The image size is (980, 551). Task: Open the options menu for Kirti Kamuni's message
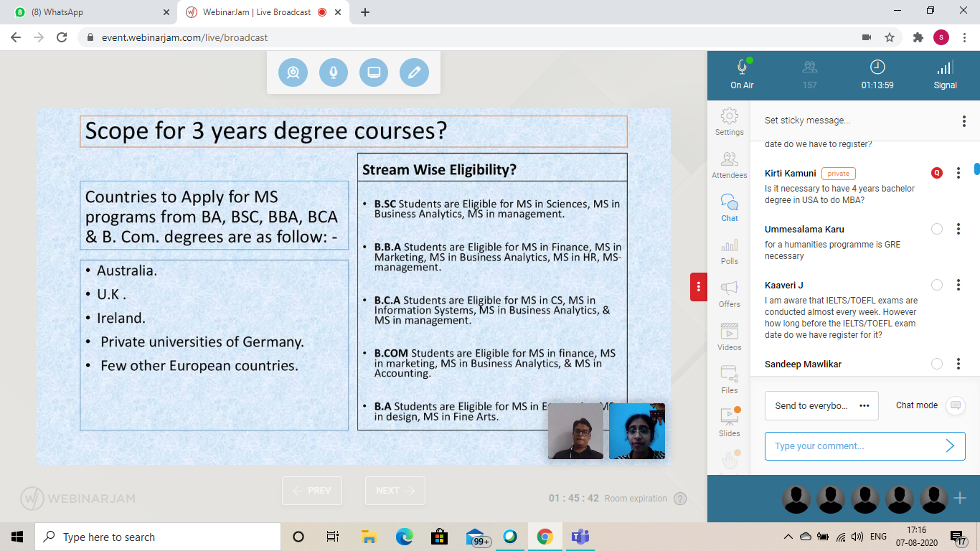[958, 173]
